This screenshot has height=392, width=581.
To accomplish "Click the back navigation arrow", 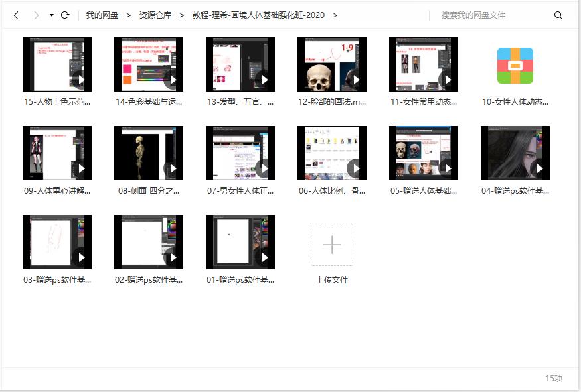I will (x=16, y=15).
